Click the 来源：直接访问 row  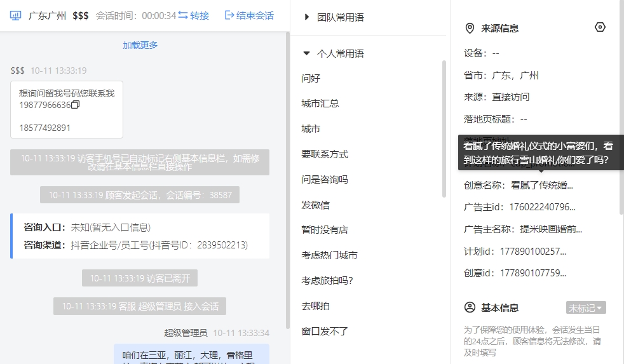(x=496, y=97)
